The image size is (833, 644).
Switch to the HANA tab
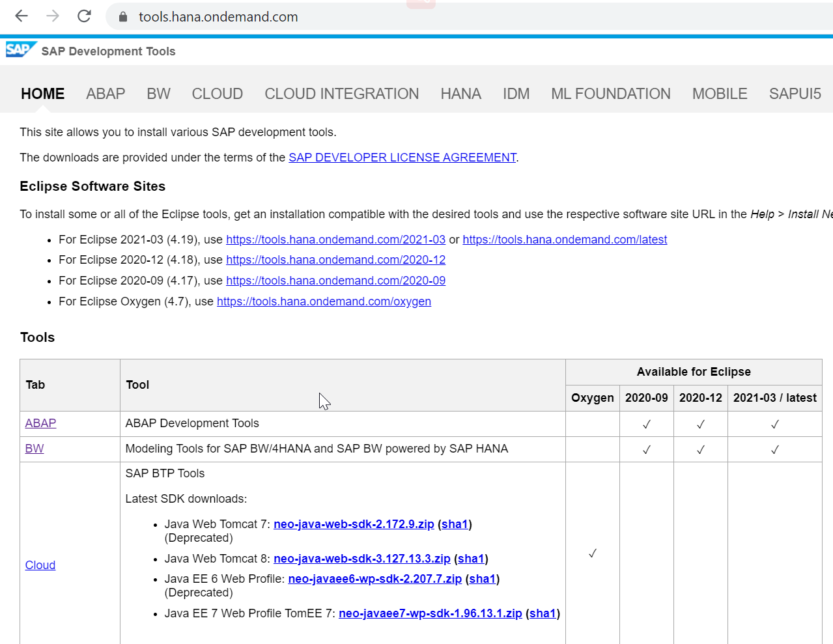[x=460, y=93]
